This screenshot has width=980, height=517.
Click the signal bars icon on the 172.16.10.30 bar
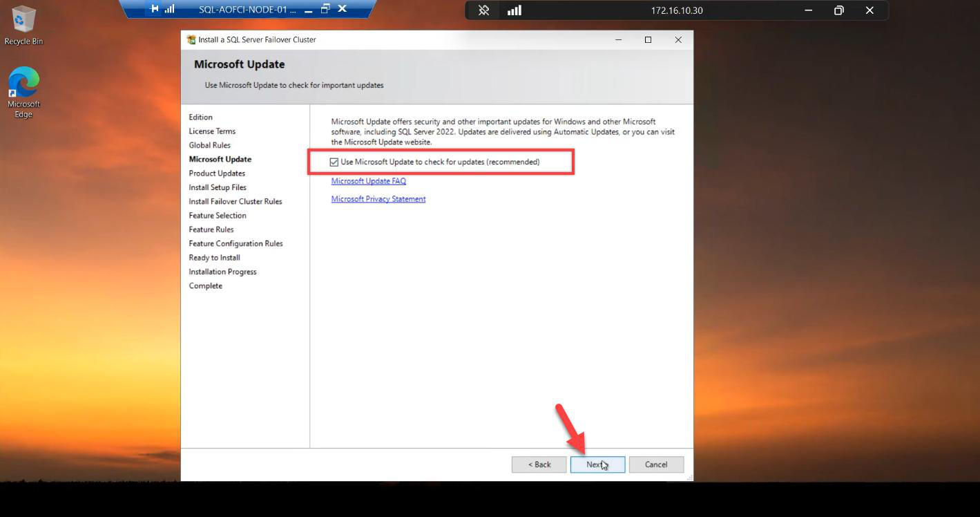click(515, 10)
